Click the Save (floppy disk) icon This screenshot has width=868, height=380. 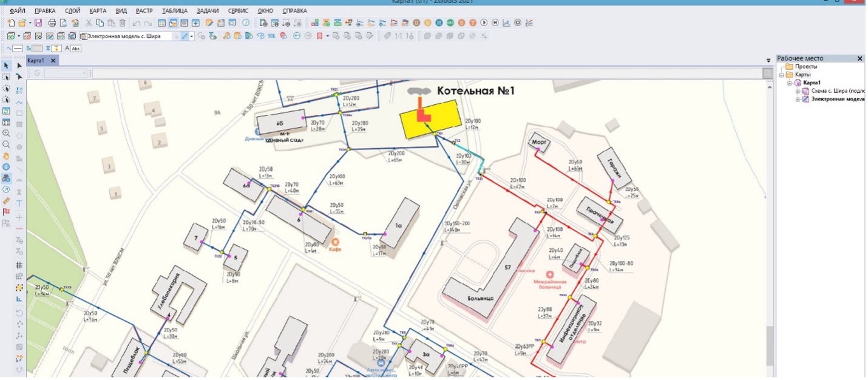(38, 23)
